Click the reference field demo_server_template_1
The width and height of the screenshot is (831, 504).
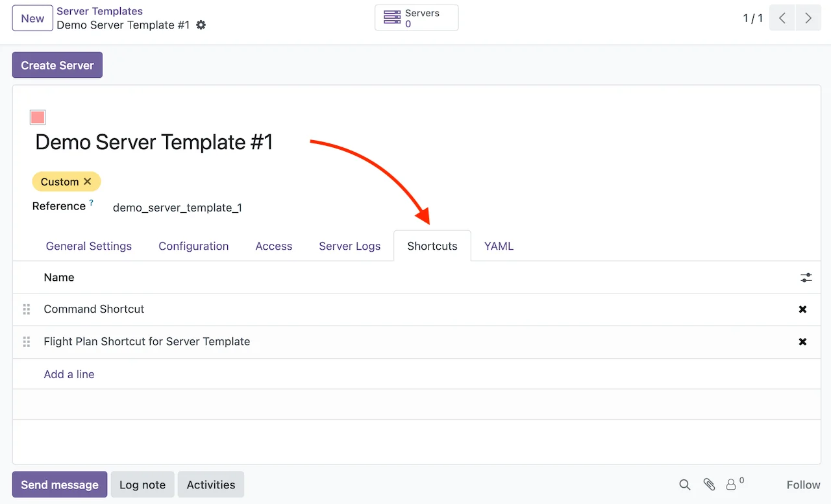177,208
